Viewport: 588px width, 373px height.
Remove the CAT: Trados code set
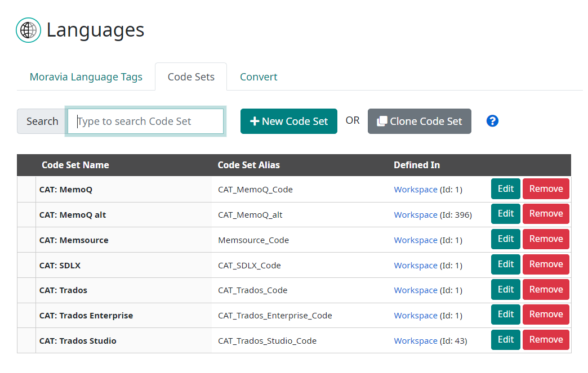pyautogui.click(x=546, y=290)
